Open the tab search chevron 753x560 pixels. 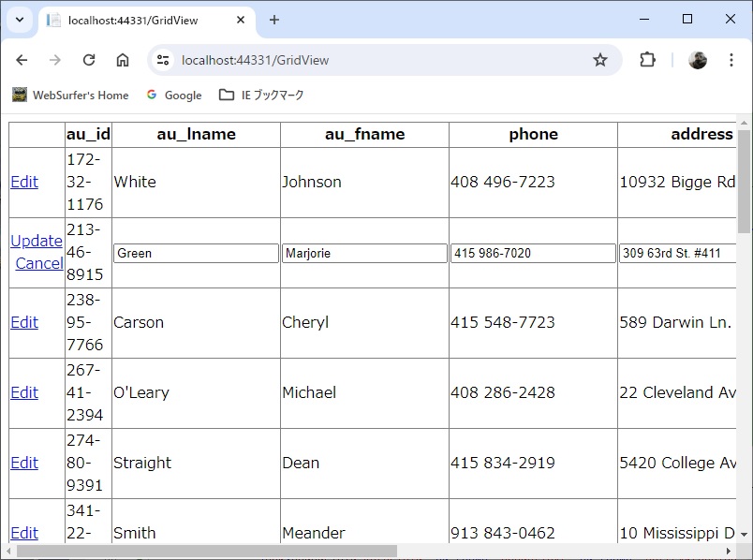pyautogui.click(x=17, y=19)
